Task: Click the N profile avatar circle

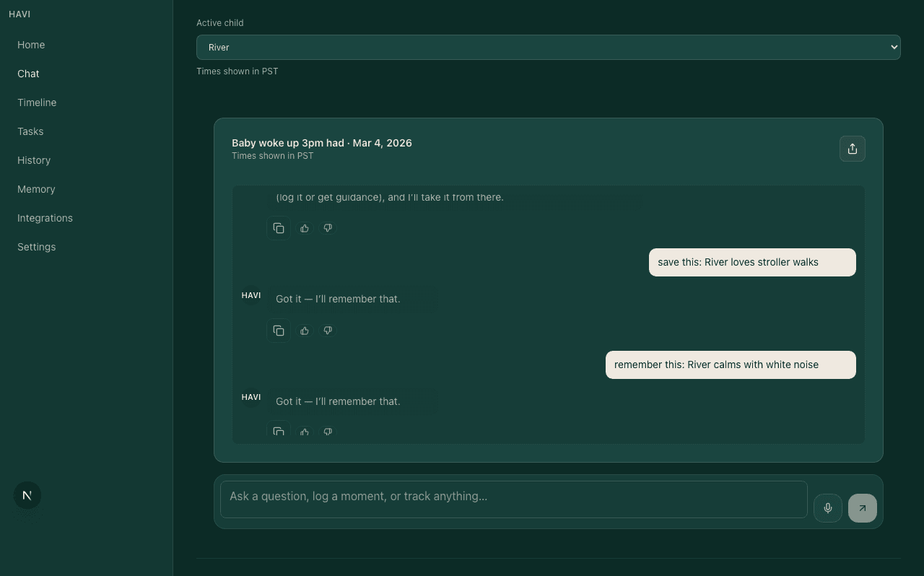Action: [27, 495]
